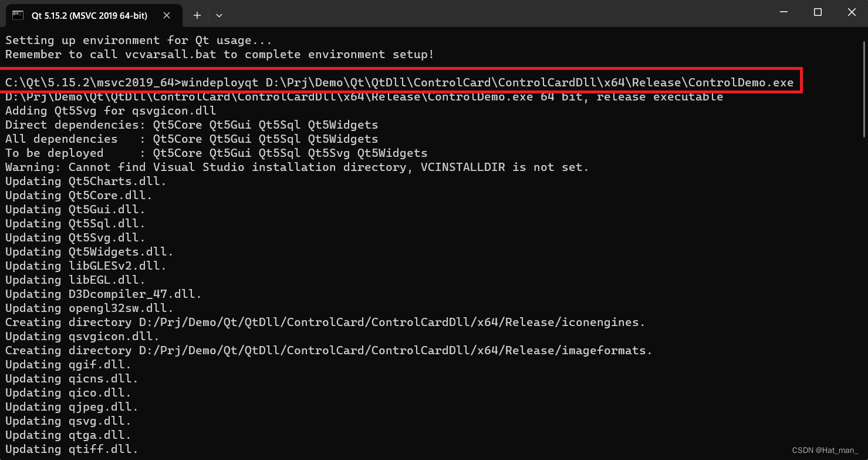
Task: Click 'Creating directory .../Release/iconengines.' line
Action: coord(326,323)
